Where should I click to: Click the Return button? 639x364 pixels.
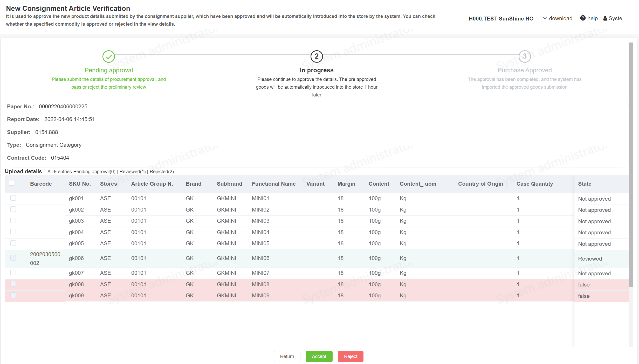(x=287, y=356)
